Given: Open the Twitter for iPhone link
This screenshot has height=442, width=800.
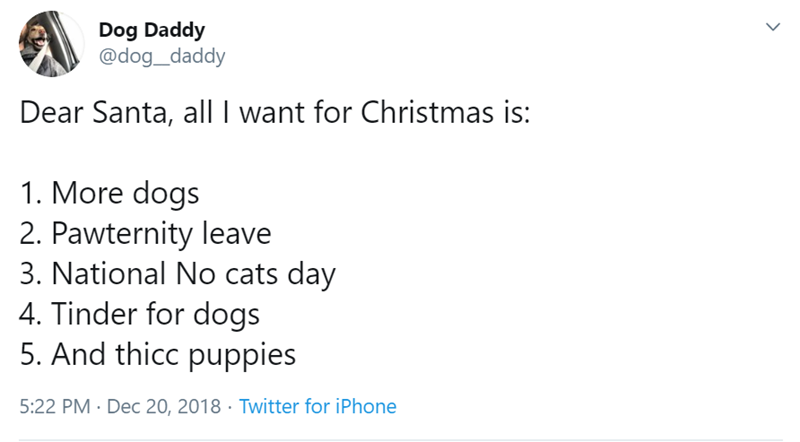Looking at the screenshot, I should (318, 406).
